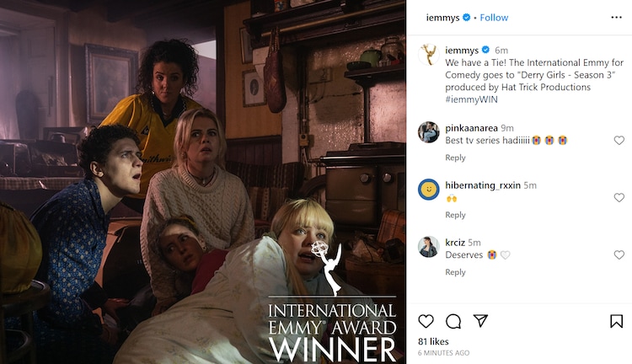632x364 pixels.
Task: Open the #iemmyWIN hashtag
Action: click(471, 99)
